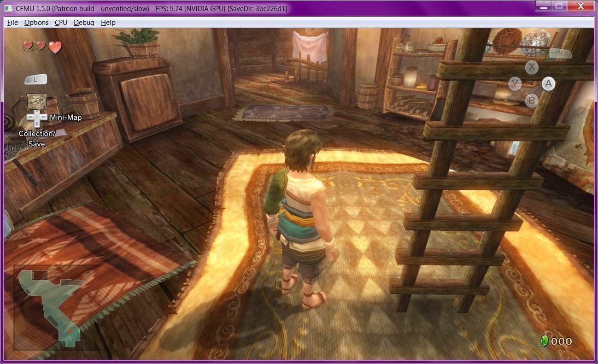Click the D-pad cross icon
Image resolution: width=598 pixels, height=364 pixels.
36,119
